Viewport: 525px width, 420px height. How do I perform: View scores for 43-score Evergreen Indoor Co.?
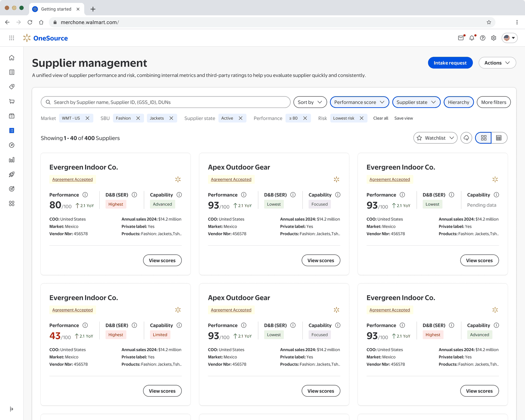tap(162, 391)
